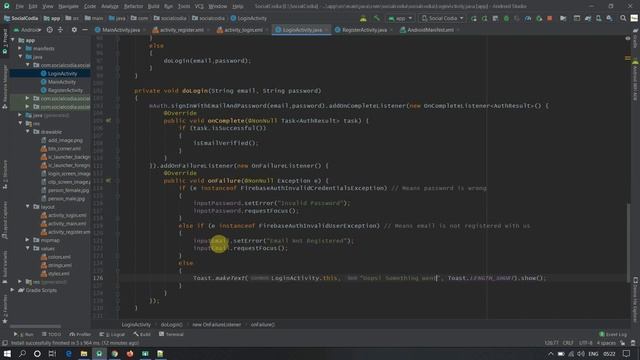Click the Cortana circle icon
This screenshot has width=640, height=360.
(37, 353)
